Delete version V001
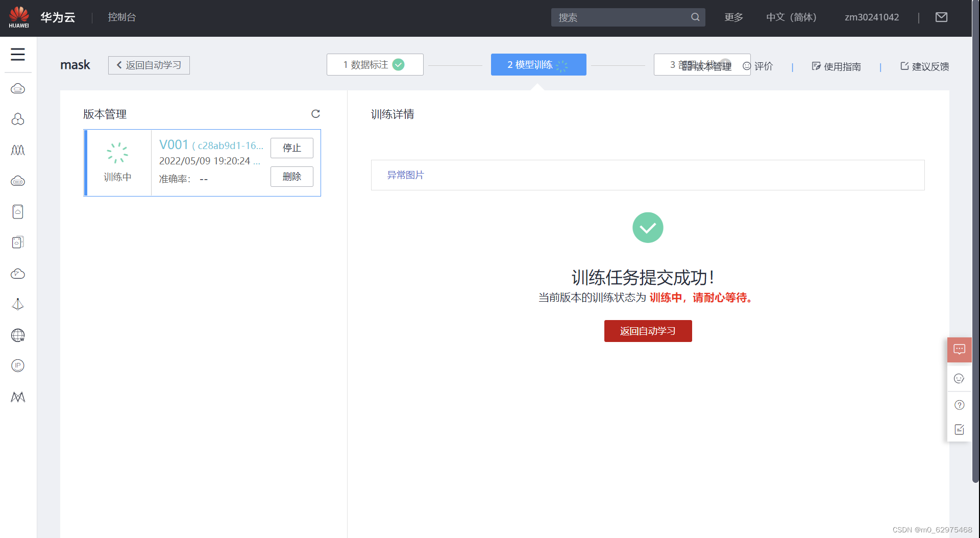The image size is (980, 538). click(292, 177)
